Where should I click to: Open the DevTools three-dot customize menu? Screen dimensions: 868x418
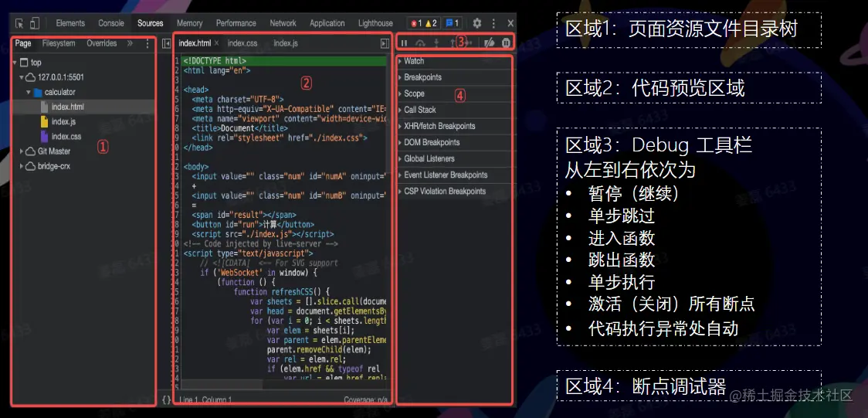click(x=493, y=23)
